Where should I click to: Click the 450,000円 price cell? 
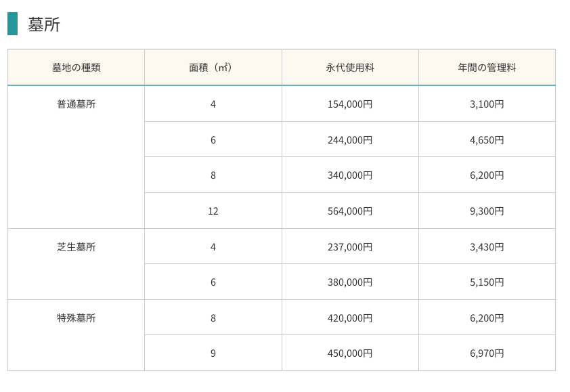tap(350, 353)
